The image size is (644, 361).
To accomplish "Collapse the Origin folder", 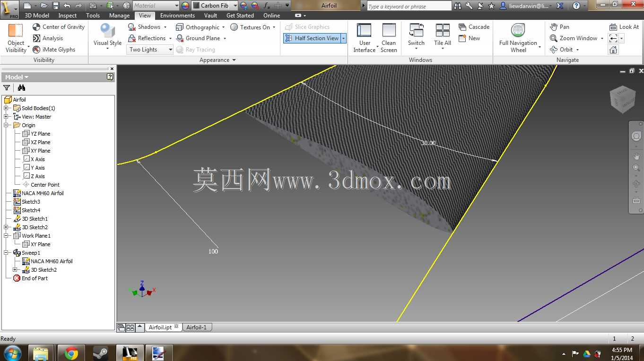I will tap(6, 125).
